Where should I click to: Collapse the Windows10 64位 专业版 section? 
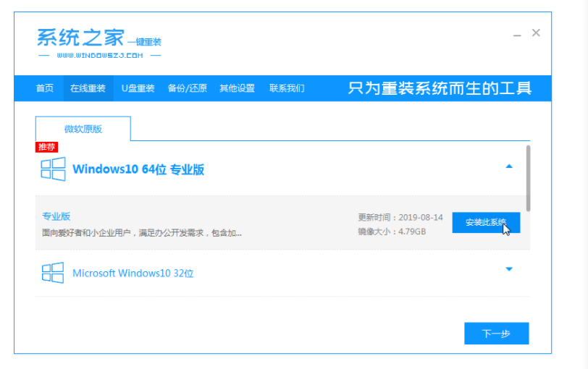[x=508, y=166]
